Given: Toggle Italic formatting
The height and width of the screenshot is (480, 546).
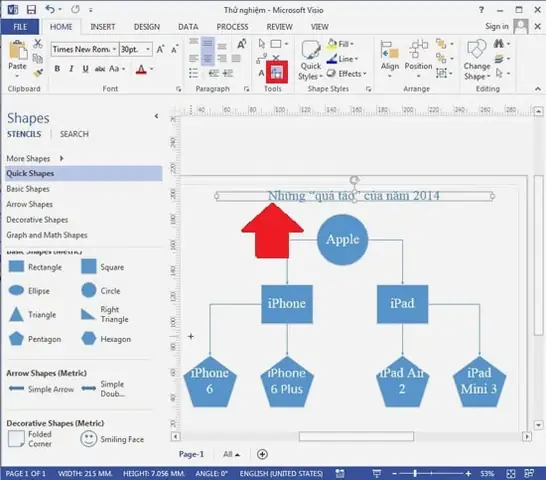Looking at the screenshot, I should [x=71, y=69].
